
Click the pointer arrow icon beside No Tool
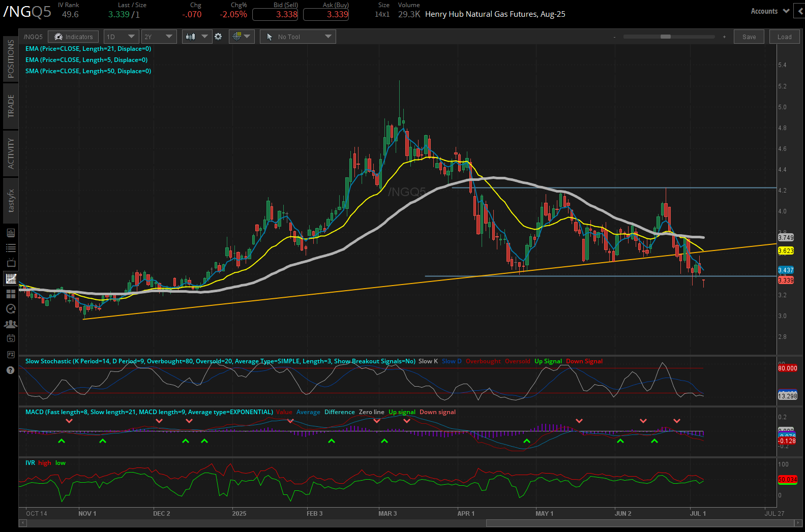point(270,37)
